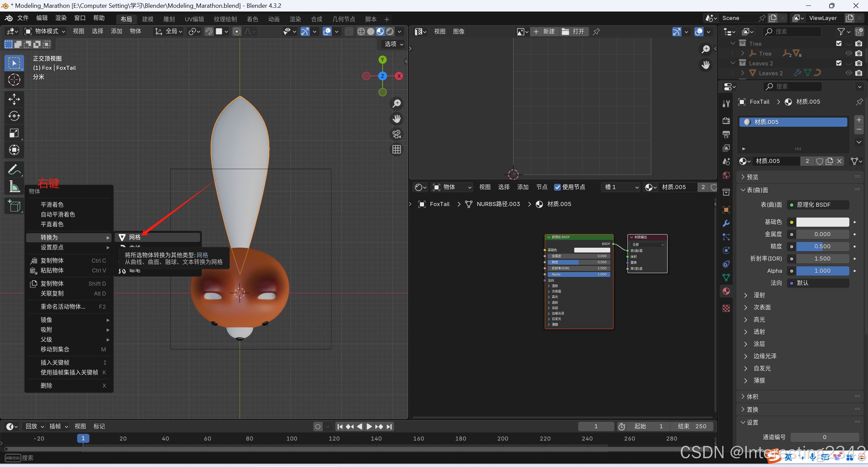868x467 pixels.
Task: Select the Measure tool
Action: (14, 186)
